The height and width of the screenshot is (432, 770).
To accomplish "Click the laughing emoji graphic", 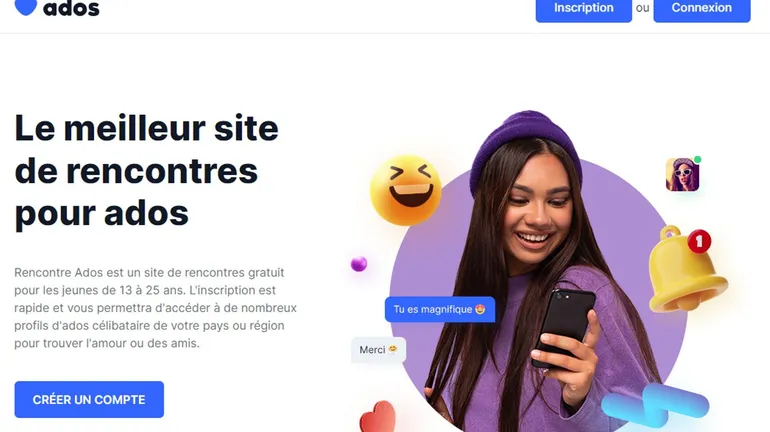I will [406, 190].
